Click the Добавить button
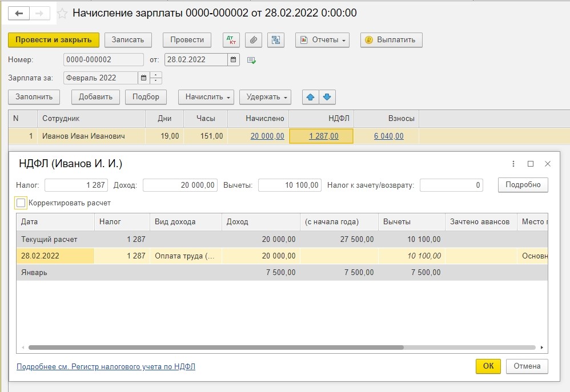The height and width of the screenshot is (392, 570). click(95, 97)
